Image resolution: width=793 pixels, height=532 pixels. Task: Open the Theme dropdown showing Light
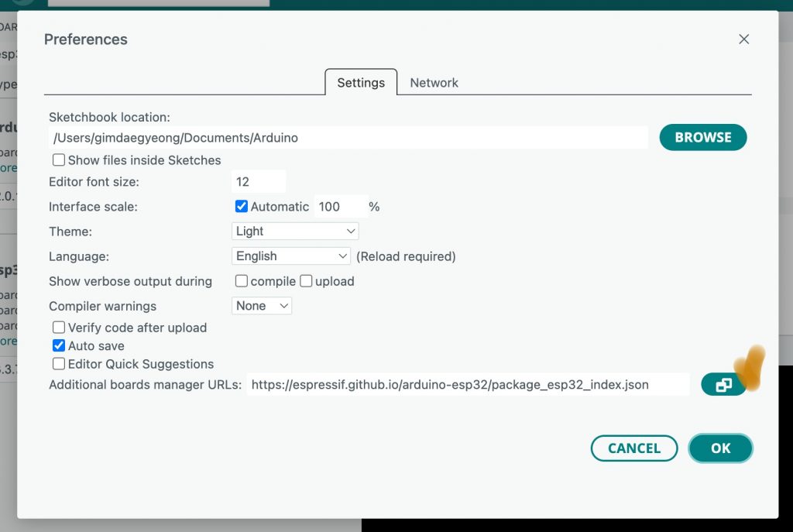[295, 232]
